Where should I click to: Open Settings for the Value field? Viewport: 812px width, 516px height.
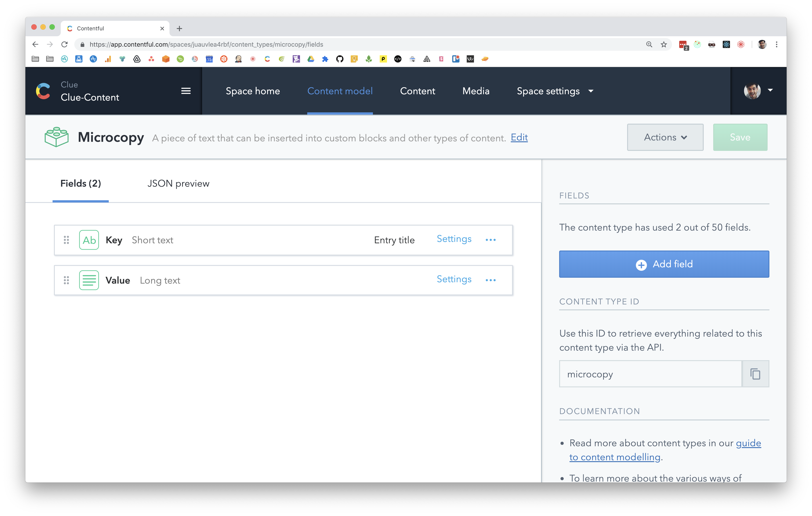454,279
